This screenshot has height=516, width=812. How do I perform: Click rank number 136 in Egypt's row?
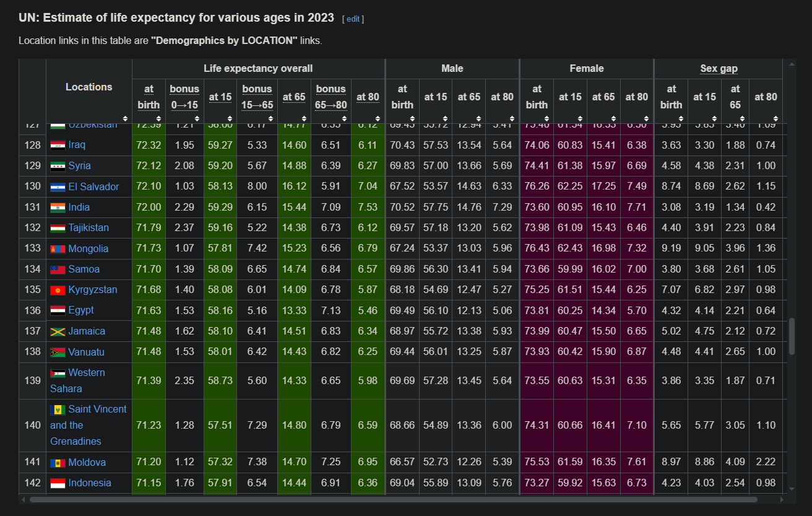32,310
